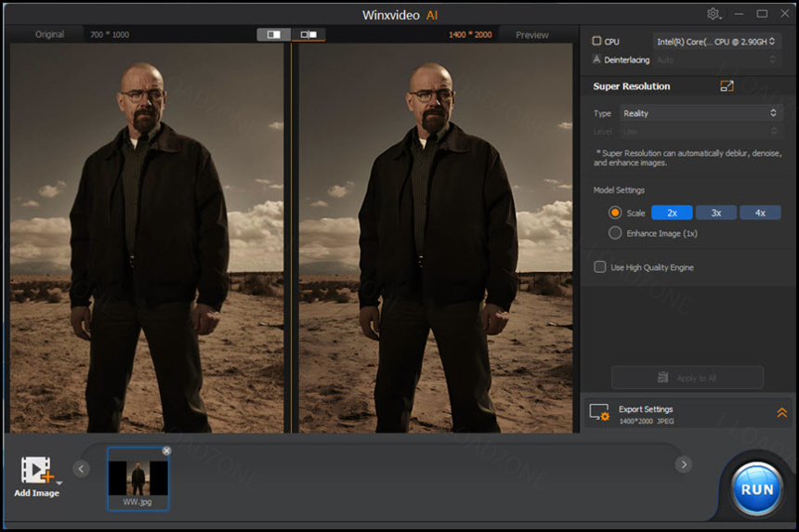Image resolution: width=799 pixels, height=532 pixels.
Task: Switch to split compare view mode
Action: click(x=274, y=34)
